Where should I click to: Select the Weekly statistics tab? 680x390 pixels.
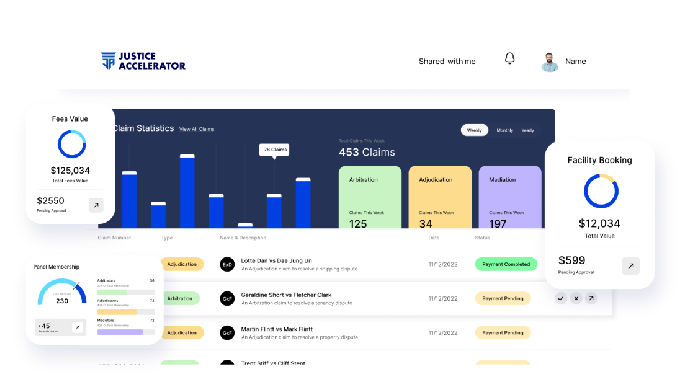point(474,130)
